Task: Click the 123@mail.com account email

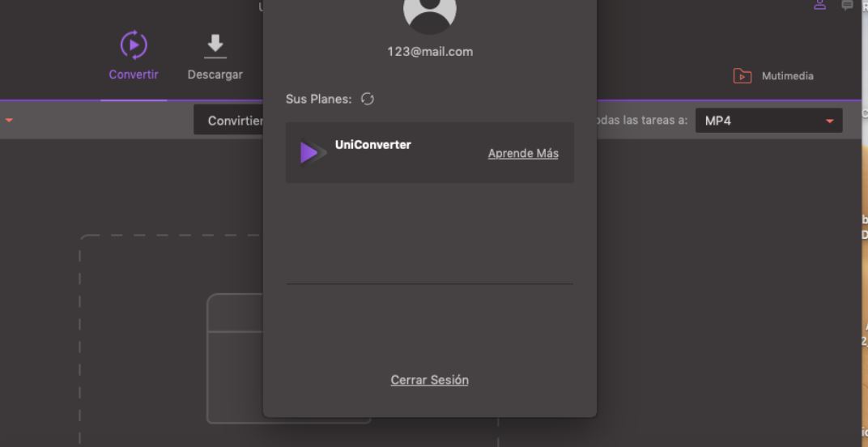Action: click(x=430, y=52)
